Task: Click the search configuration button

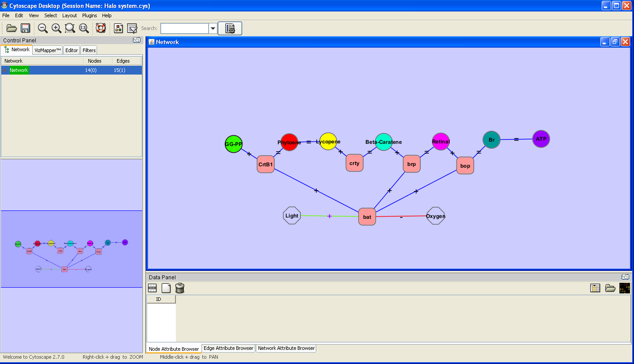Action: 230,28
